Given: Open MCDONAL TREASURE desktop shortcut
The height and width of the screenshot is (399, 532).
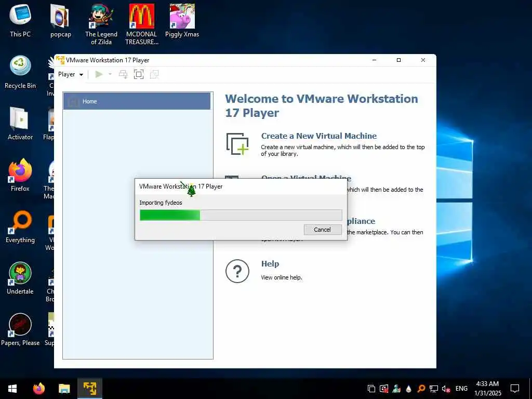Looking at the screenshot, I should 141,24.
